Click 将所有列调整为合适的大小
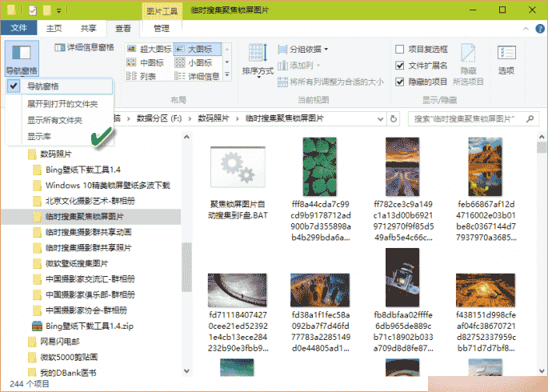The width and height of the screenshot is (548, 392). (330, 82)
